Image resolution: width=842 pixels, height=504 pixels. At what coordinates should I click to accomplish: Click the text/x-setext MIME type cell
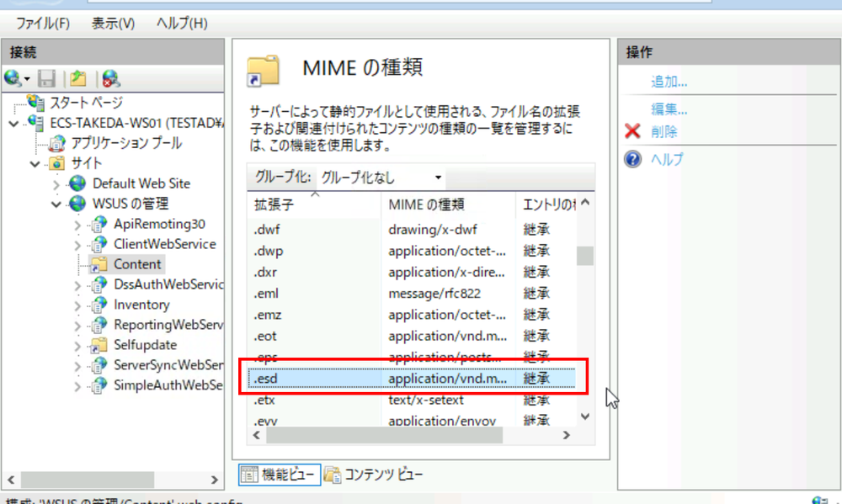click(426, 400)
